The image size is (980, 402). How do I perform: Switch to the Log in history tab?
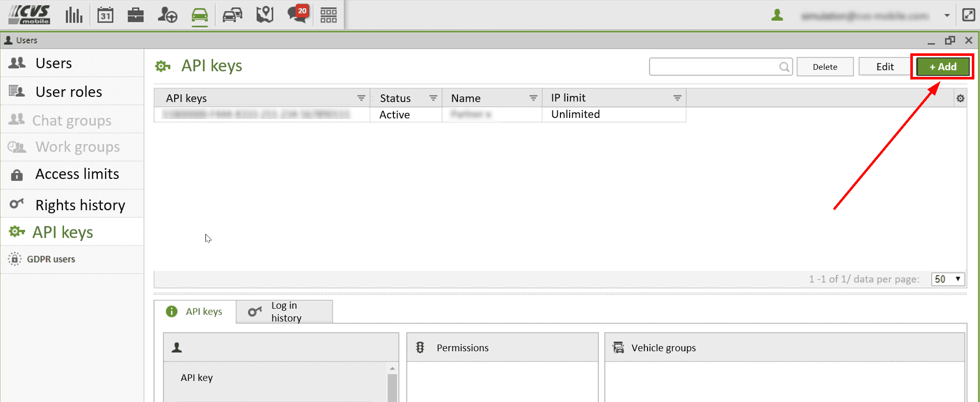coord(284,312)
